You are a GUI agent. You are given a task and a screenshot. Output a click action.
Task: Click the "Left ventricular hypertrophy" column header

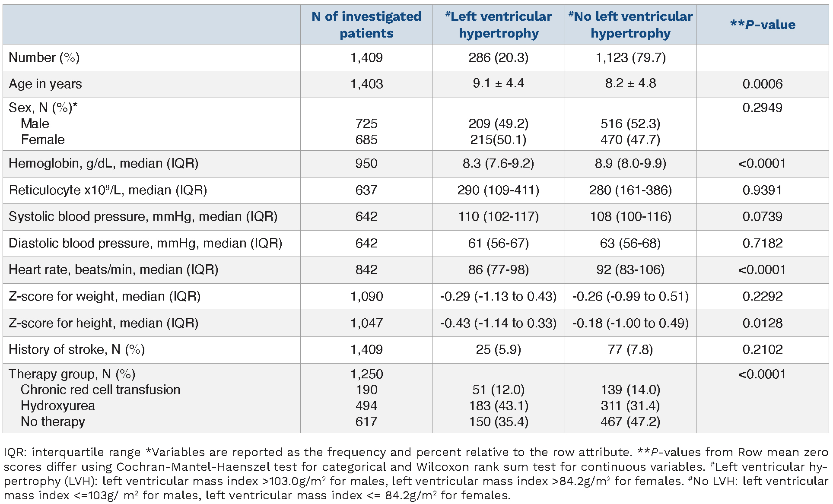(499, 25)
